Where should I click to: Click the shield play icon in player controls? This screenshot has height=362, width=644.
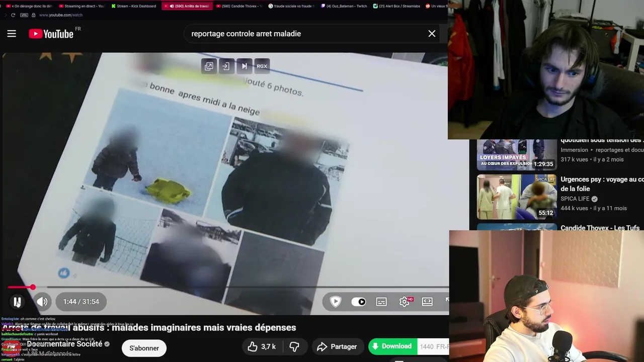336,302
